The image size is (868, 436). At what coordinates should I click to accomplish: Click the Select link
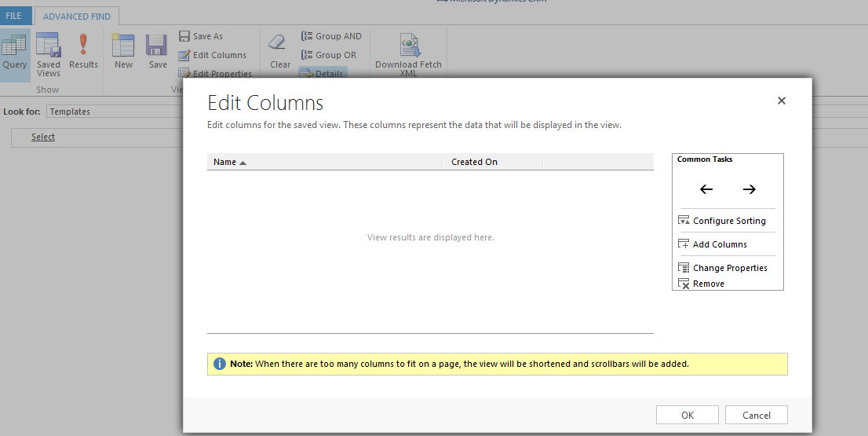[x=43, y=137]
